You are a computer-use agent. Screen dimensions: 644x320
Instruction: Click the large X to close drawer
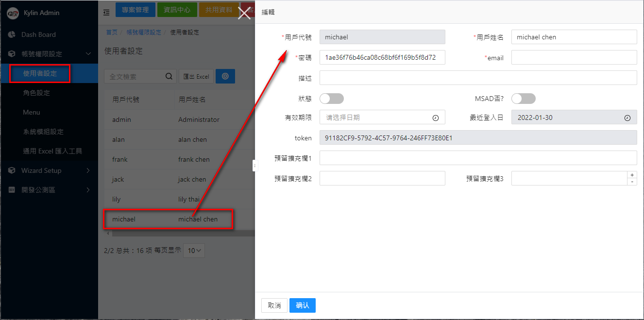pyautogui.click(x=244, y=13)
